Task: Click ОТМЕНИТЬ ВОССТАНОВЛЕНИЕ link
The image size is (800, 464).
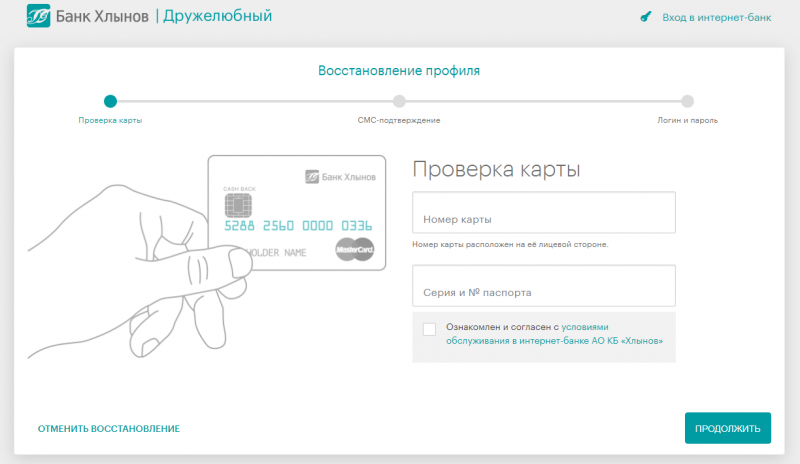Action: (x=109, y=429)
